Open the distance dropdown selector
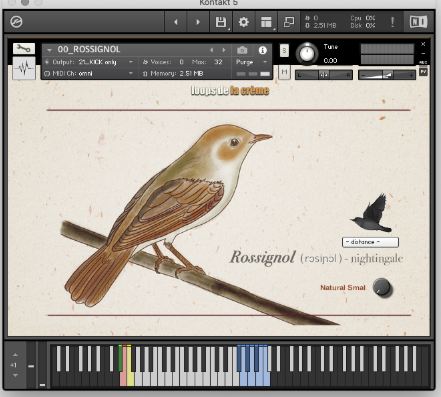441x397 pixels. [x=370, y=242]
